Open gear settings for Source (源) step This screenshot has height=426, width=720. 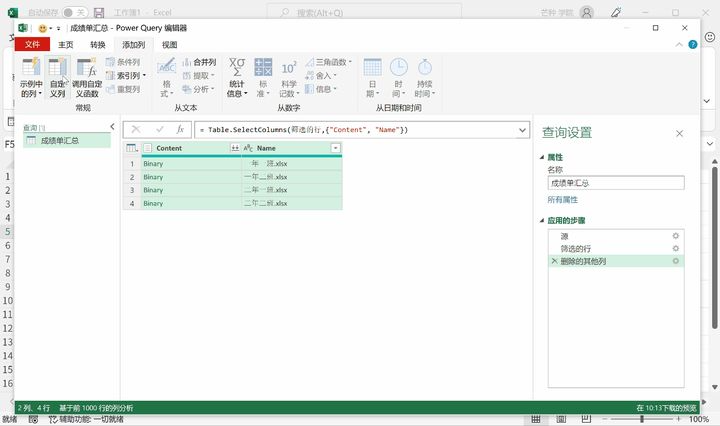point(675,236)
